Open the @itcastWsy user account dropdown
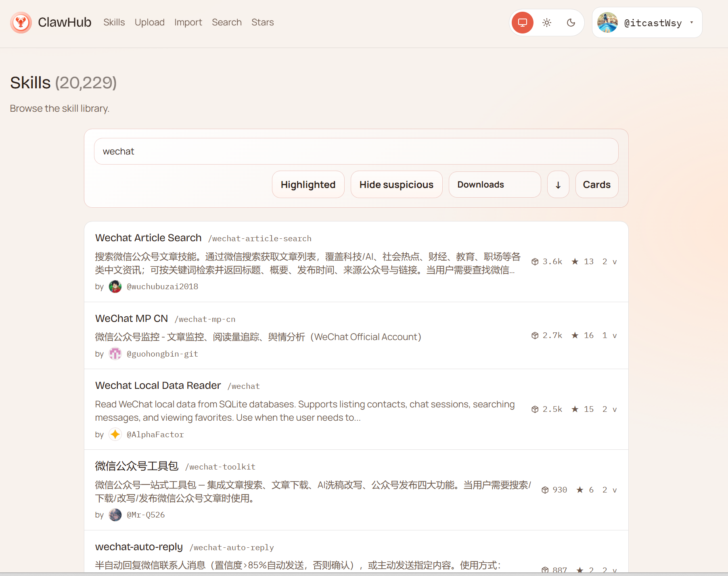Viewport: 728px width, 576px height. point(692,23)
